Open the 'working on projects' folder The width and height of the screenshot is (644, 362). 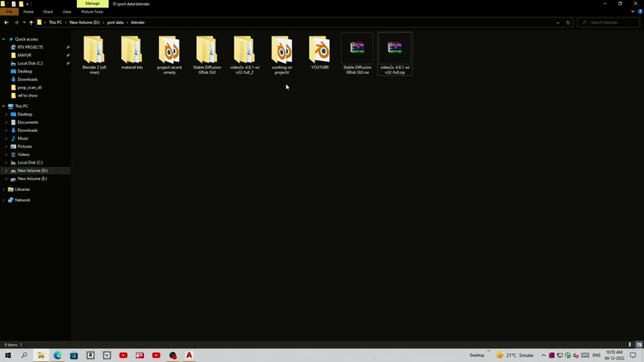pyautogui.click(x=282, y=53)
